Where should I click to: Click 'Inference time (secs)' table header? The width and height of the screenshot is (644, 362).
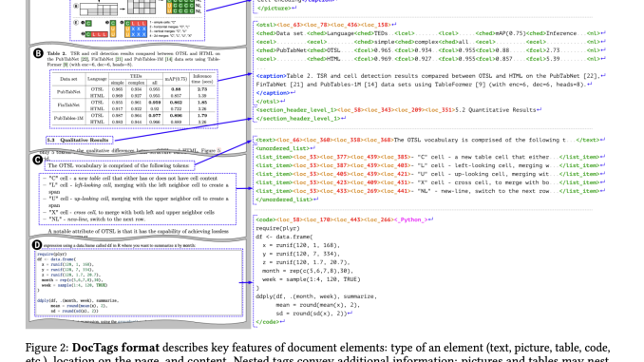coord(202,79)
